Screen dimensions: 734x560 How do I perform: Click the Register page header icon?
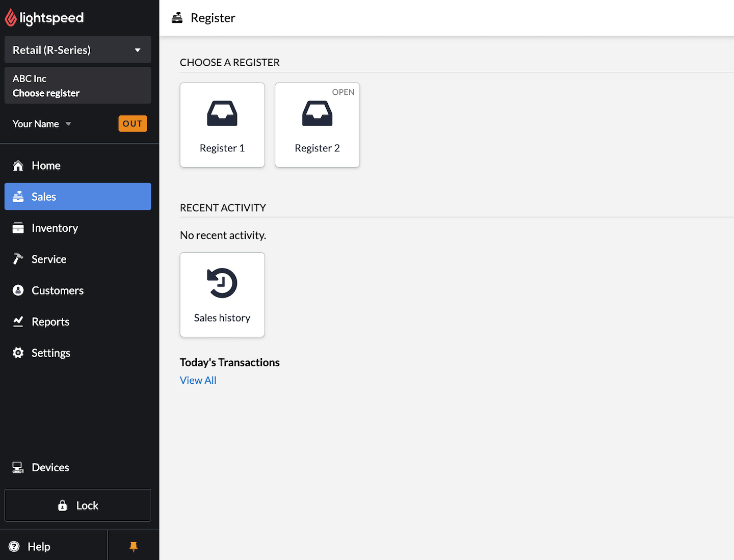[x=177, y=18]
